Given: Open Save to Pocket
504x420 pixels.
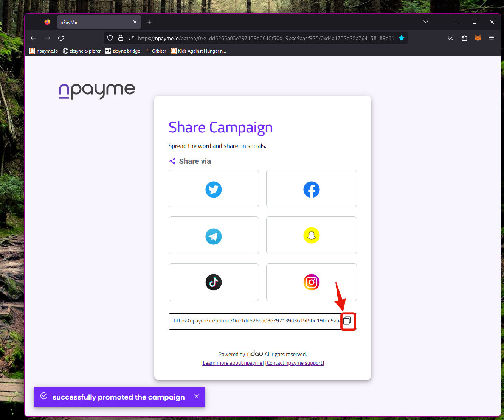Looking at the screenshot, I should point(451,38).
